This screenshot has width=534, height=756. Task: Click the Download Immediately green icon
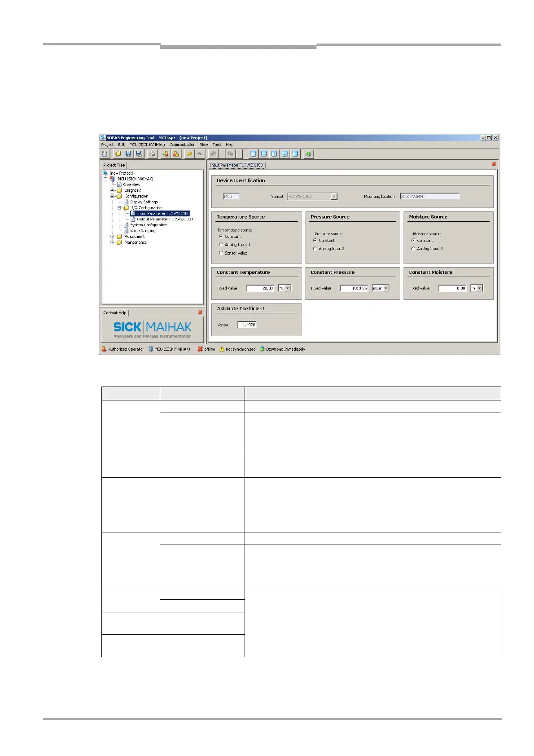click(x=262, y=349)
